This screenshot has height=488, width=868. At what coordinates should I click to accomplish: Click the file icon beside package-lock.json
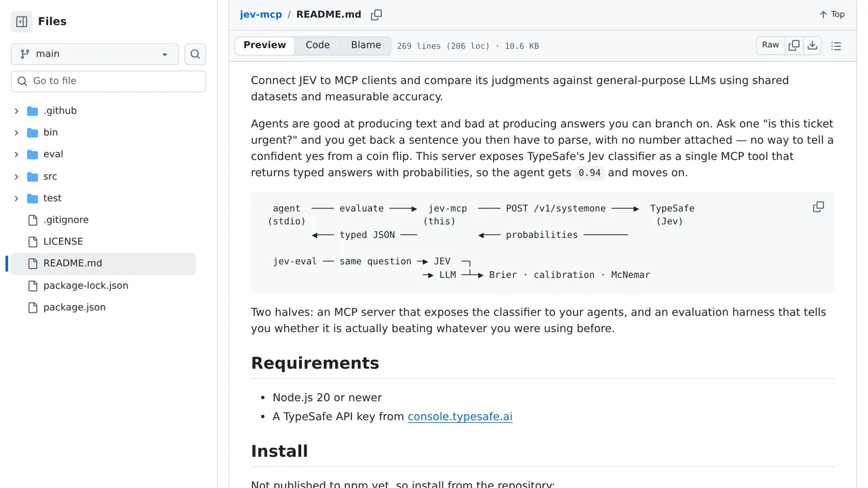[33, 286]
